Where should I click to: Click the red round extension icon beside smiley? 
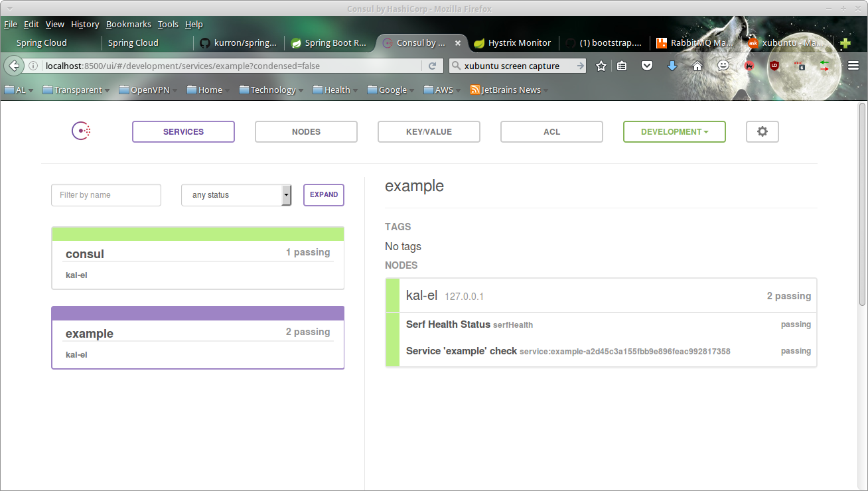(x=749, y=66)
